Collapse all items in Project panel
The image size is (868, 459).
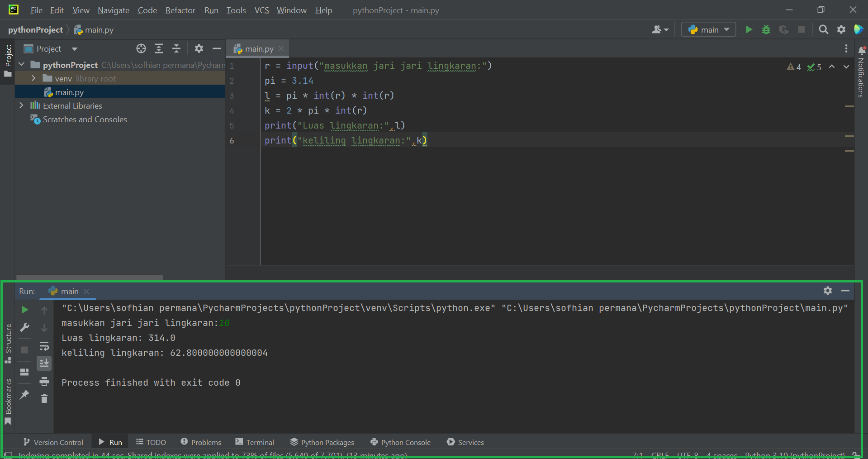(176, 48)
